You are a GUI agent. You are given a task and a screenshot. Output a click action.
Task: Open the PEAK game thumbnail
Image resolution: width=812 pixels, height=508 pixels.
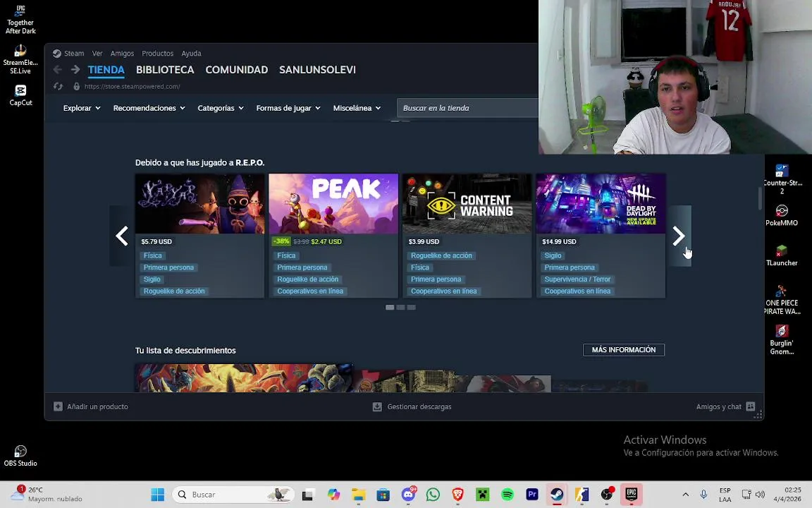pyautogui.click(x=333, y=203)
